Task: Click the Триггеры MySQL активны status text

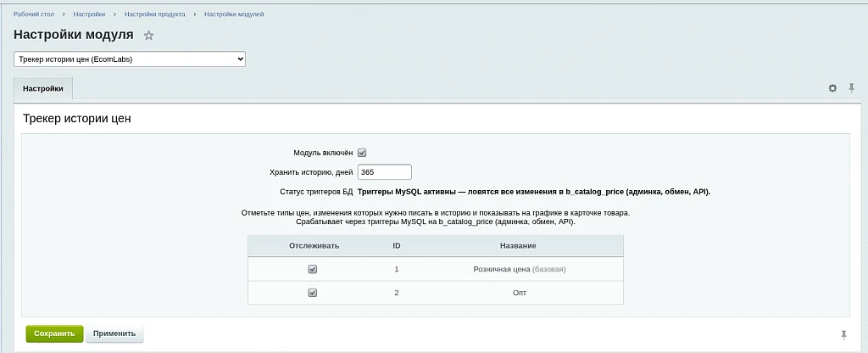Action: point(534,192)
